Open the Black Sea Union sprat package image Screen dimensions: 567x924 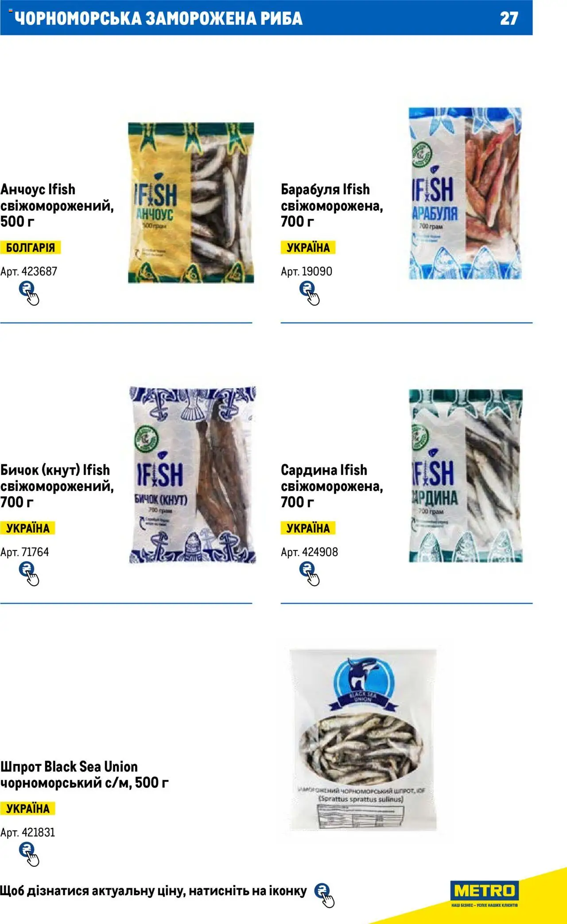click(x=363, y=740)
